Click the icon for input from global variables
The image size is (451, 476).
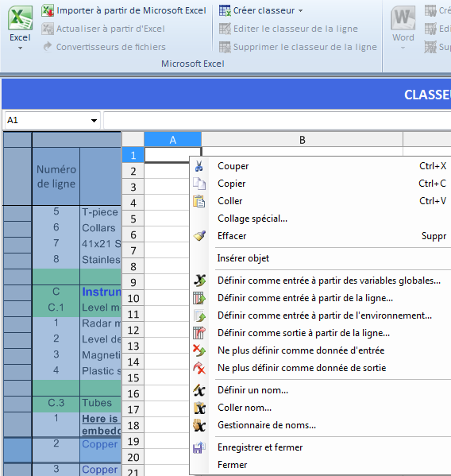tap(199, 281)
